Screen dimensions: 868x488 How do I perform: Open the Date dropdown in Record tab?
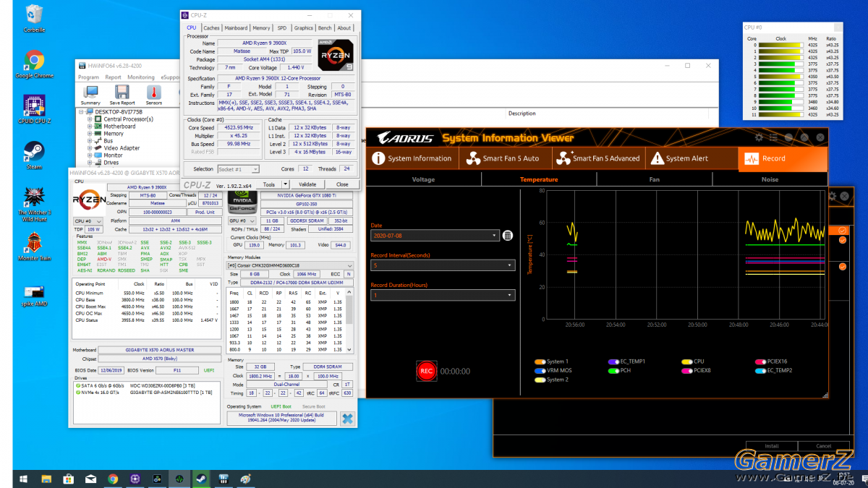(x=435, y=236)
